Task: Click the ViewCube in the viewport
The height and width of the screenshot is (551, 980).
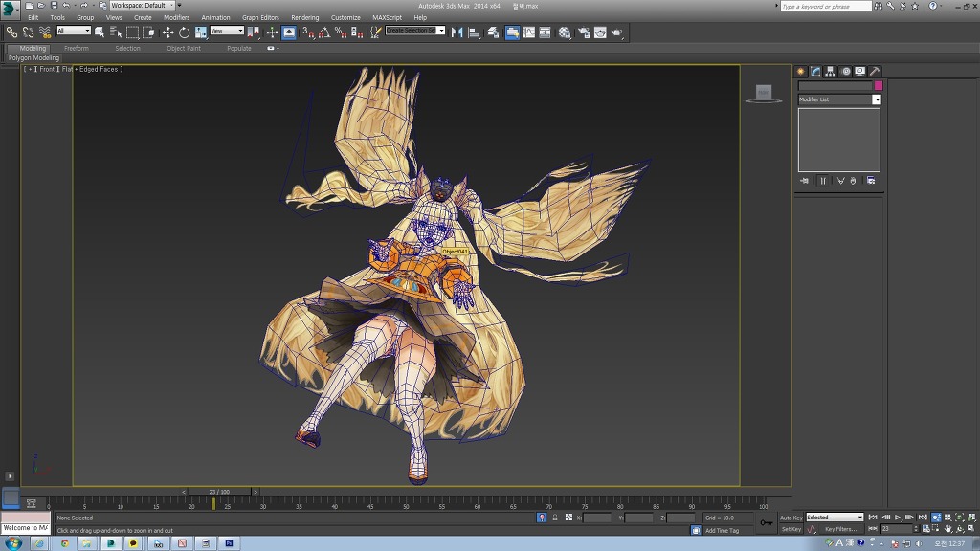Action: point(764,94)
